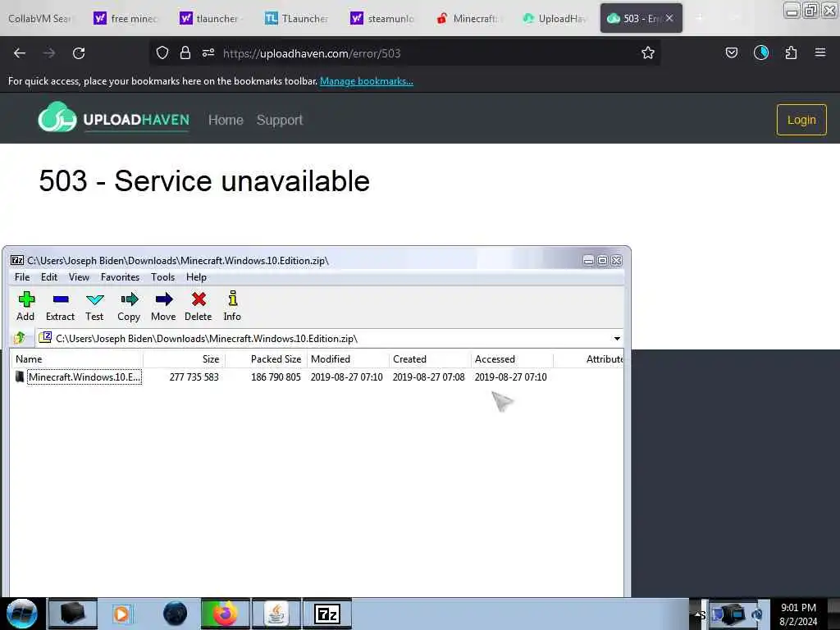Open the site permissions icon in address bar

pos(208,52)
